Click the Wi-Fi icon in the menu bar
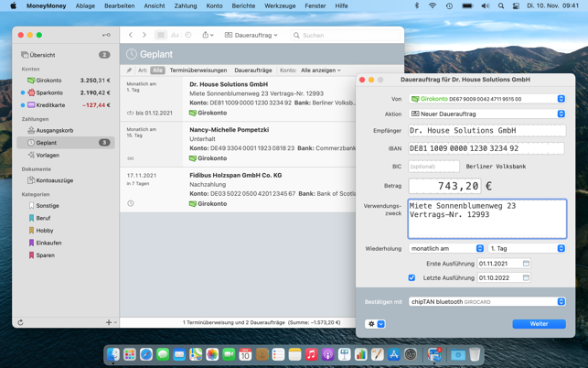The height and width of the screenshot is (368, 588). pos(433,5)
